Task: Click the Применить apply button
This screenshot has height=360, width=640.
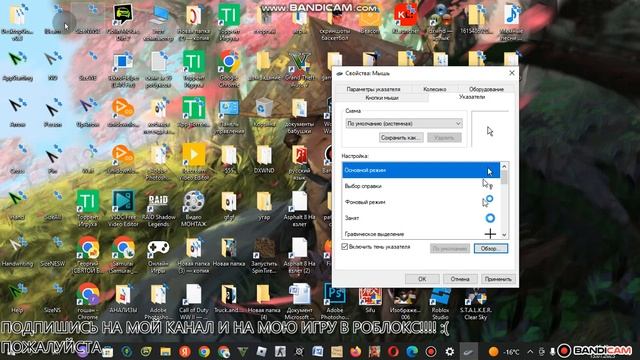Action: point(498,279)
